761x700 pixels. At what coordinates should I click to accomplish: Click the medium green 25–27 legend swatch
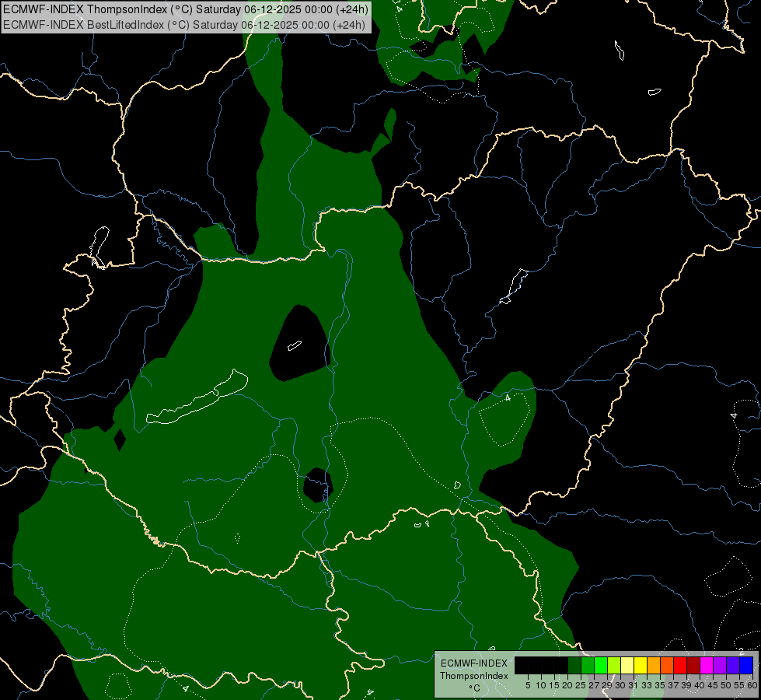tap(588, 666)
